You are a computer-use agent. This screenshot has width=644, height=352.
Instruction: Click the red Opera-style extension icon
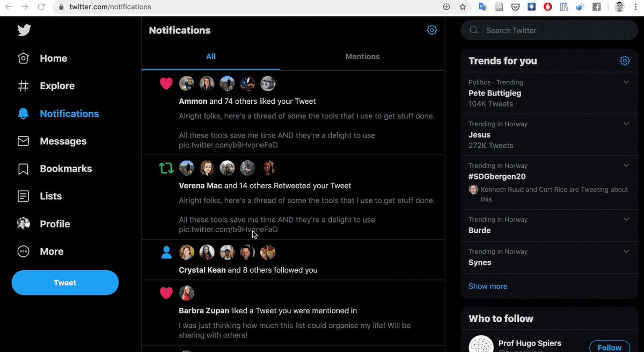(548, 7)
